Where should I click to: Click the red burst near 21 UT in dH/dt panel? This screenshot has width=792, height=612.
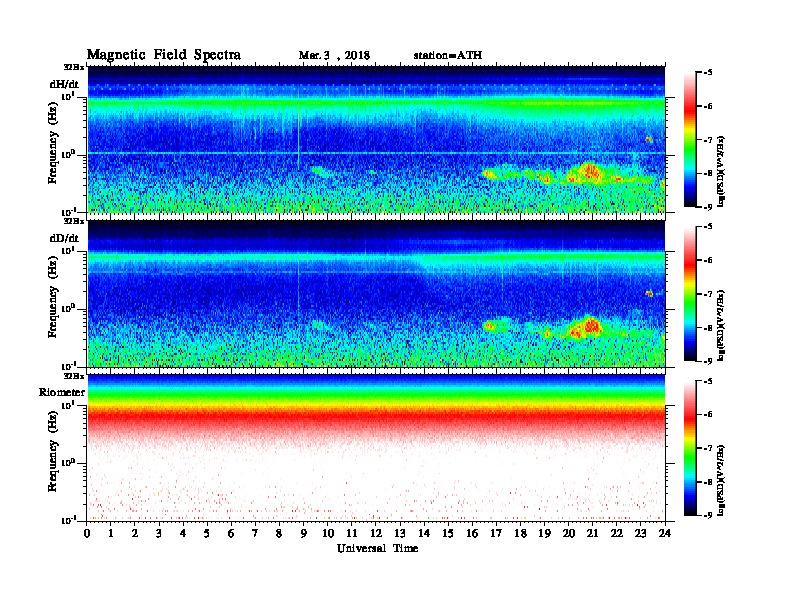pos(588,172)
